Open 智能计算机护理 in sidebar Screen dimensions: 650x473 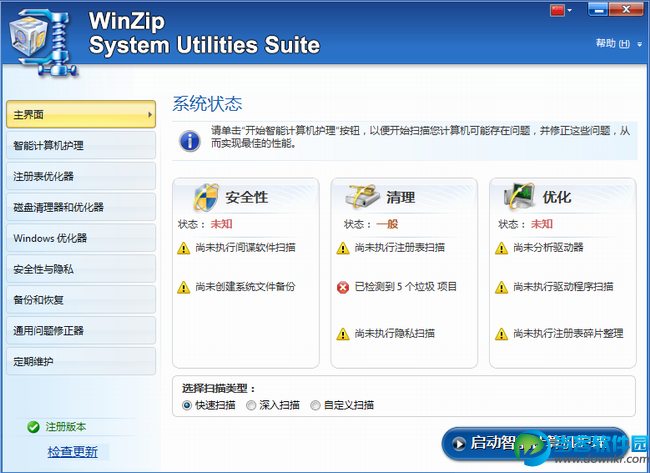tap(81, 145)
